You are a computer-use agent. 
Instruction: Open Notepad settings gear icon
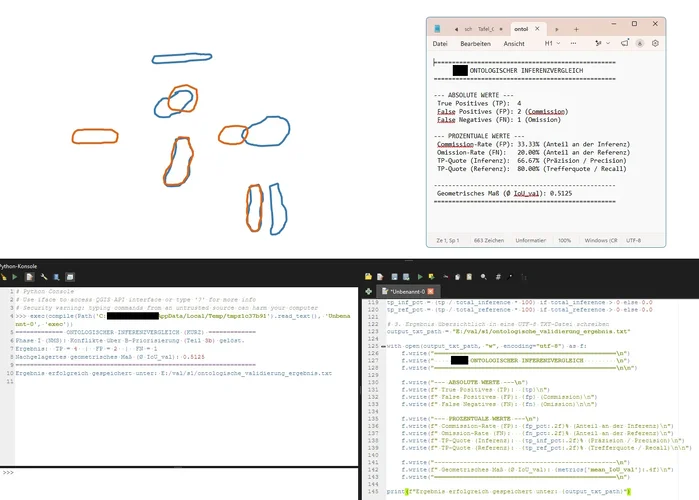[655, 43]
